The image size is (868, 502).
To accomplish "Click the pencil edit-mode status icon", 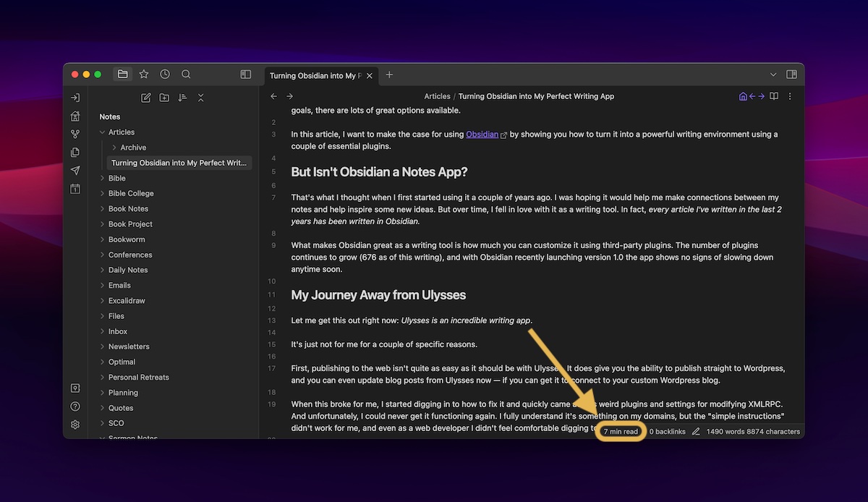I will tap(696, 432).
